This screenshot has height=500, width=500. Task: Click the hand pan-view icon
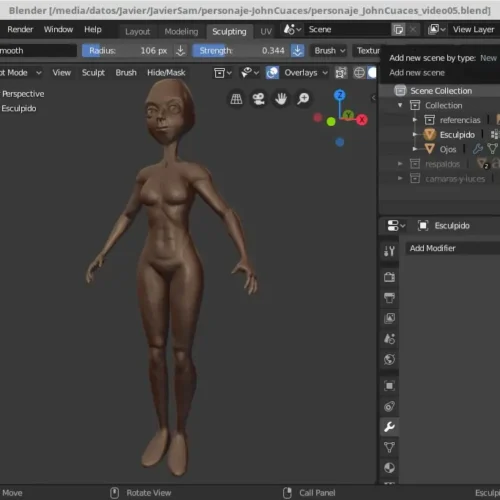281,99
